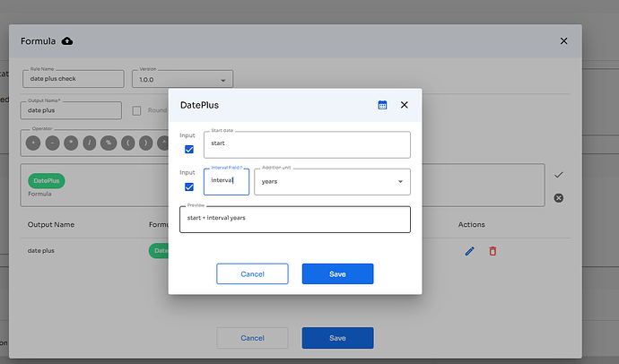The width and height of the screenshot is (619, 364).
Task: Click Save in the DatePlus dialog
Action: pyautogui.click(x=337, y=274)
